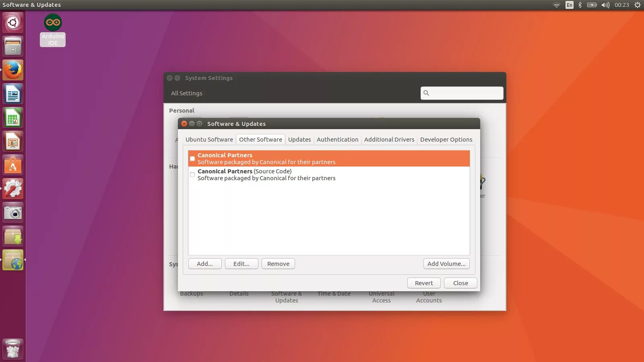Click User Accounts label in System Settings

point(429,297)
